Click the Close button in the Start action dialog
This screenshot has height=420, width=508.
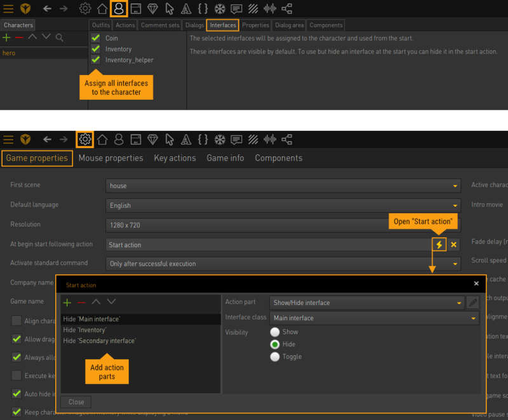(76, 402)
